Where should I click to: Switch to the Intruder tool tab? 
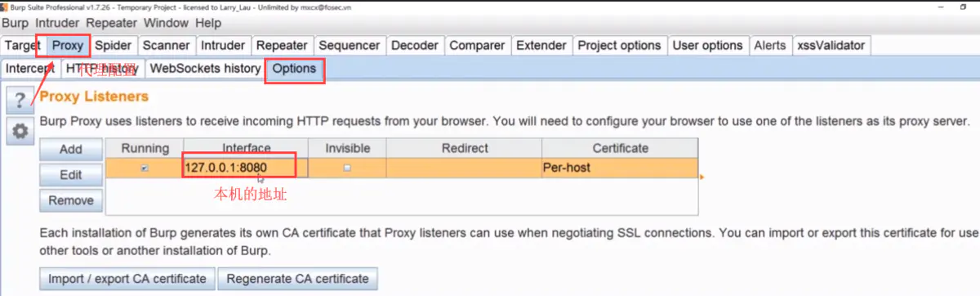coord(222,46)
